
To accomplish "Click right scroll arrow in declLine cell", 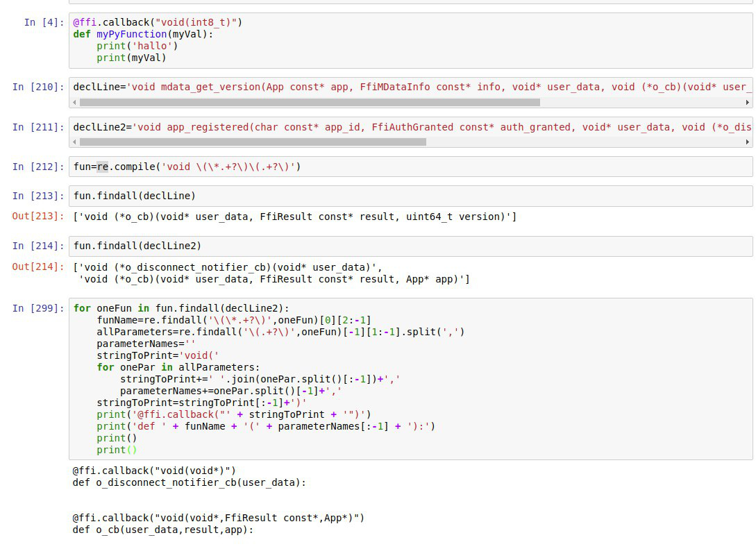I will 748,102.
